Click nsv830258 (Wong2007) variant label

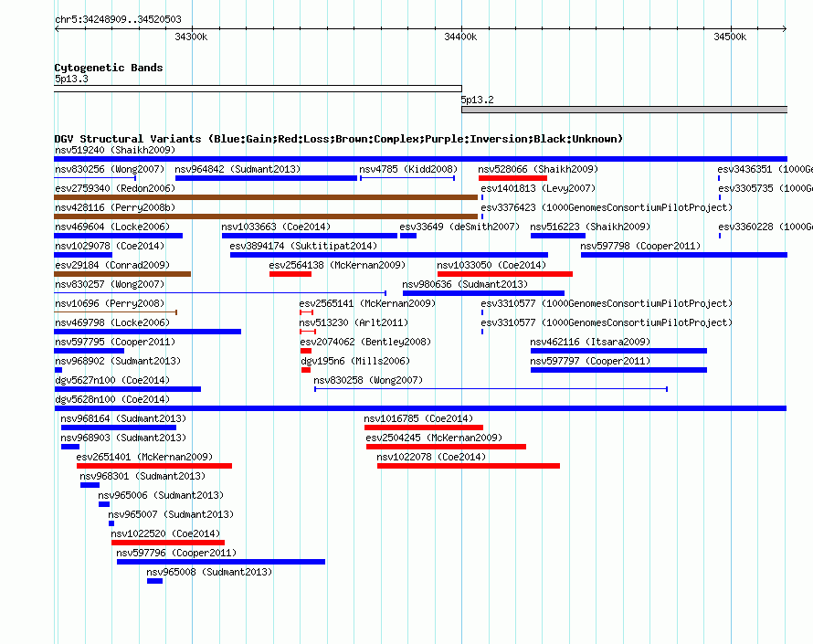368,380
